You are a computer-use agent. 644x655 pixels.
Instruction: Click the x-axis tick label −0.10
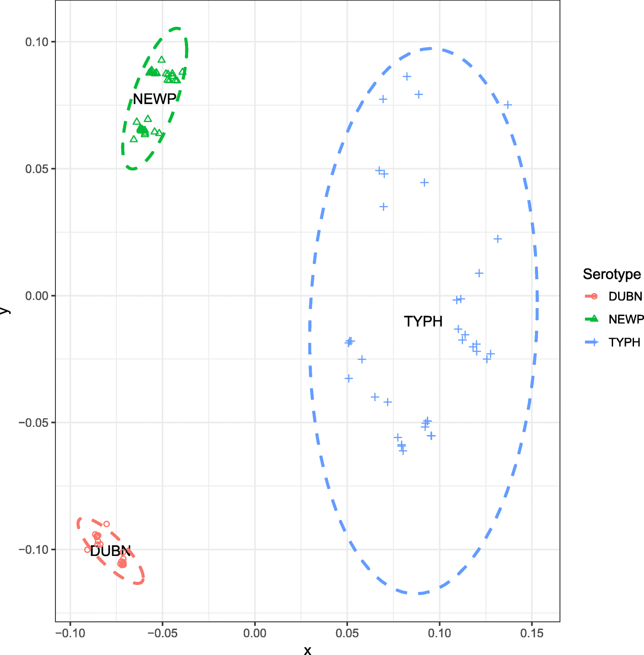(70, 633)
